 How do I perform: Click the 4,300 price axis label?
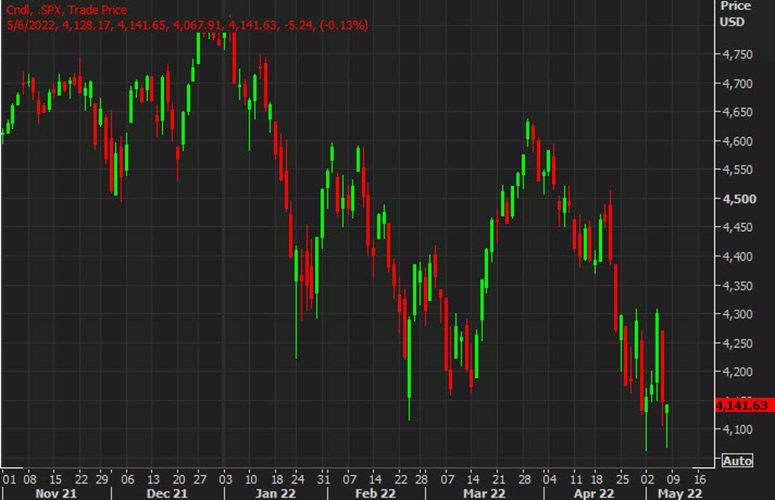737,314
